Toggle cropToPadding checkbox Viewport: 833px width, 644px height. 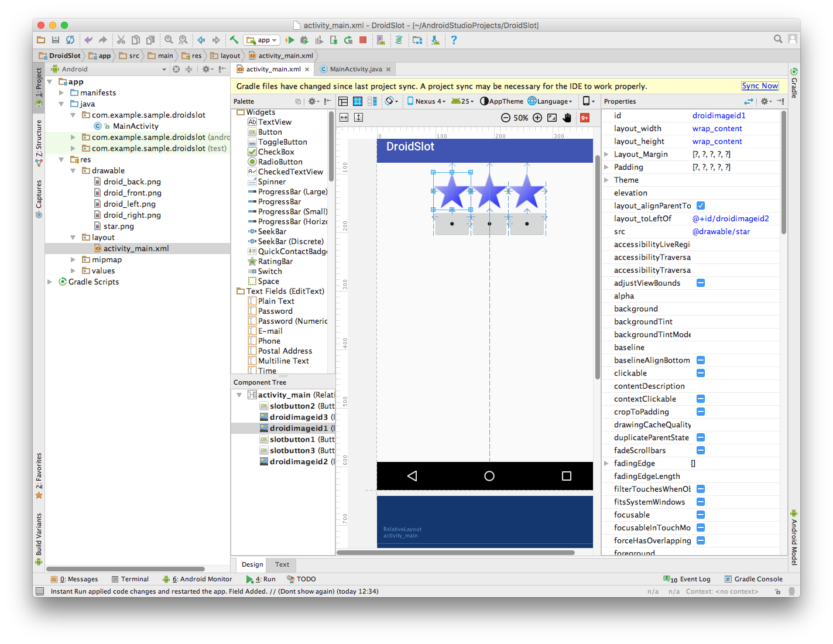[x=701, y=412]
